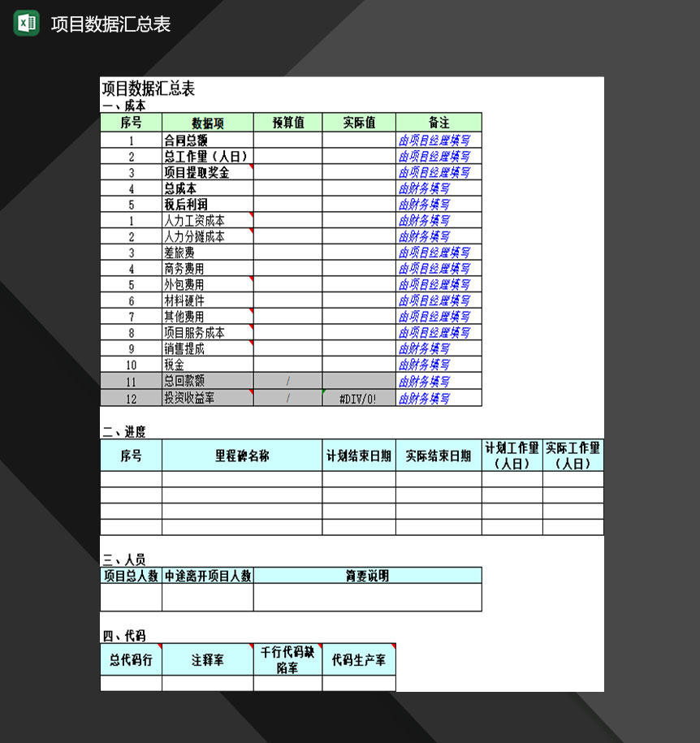Click the red comment marker on 人力工资成本

[251, 215]
